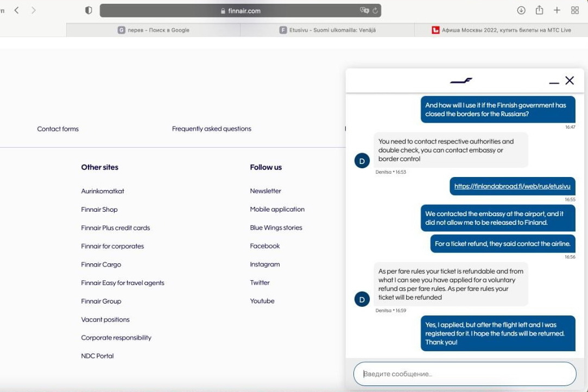The image size is (588, 392).
Task: Click the 'We contacted the embassy' message
Action: [498, 218]
